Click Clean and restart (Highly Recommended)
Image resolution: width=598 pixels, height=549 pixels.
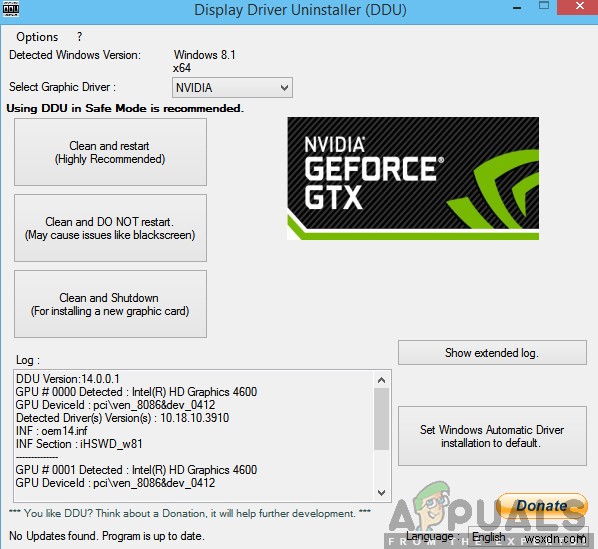coord(110,152)
